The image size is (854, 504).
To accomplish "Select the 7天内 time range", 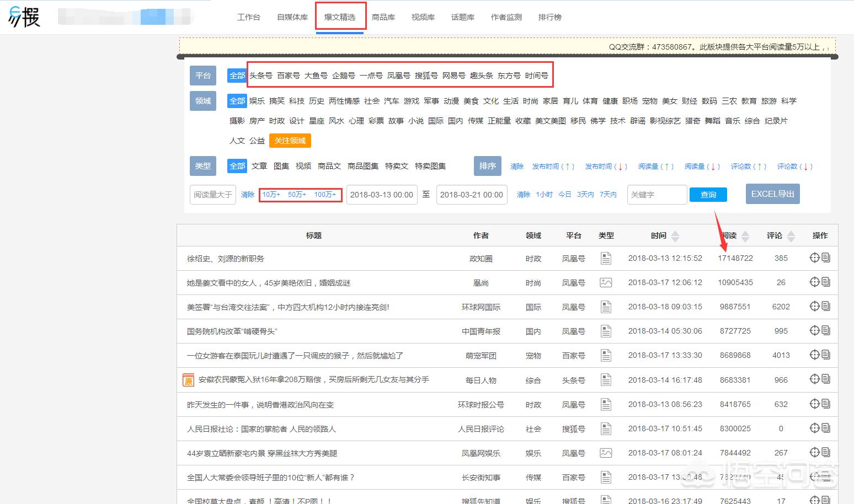I will click(x=608, y=195).
